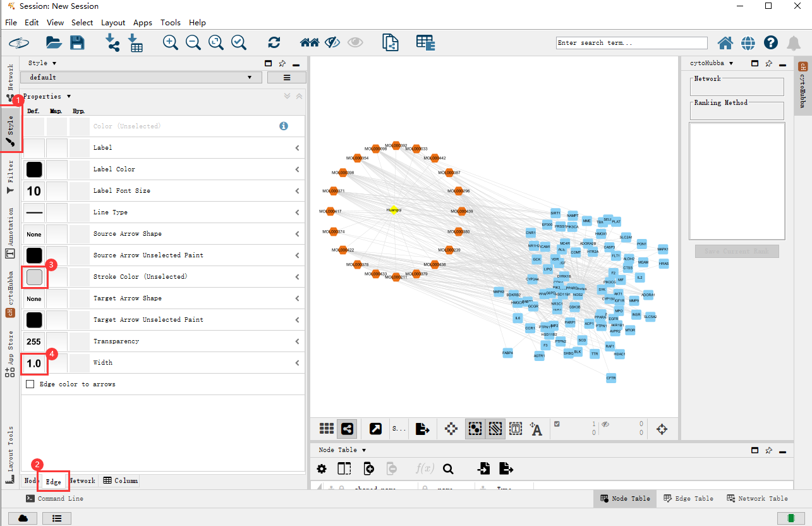Toggle the Hide Selected Nodes and Edges icon
The width and height of the screenshot is (812, 526).
pyautogui.click(x=332, y=42)
